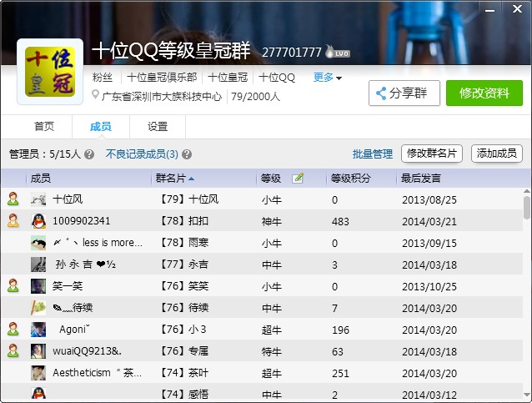532x403 pixels.
Task: Click group card 【79】十位风
Action: click(189, 199)
